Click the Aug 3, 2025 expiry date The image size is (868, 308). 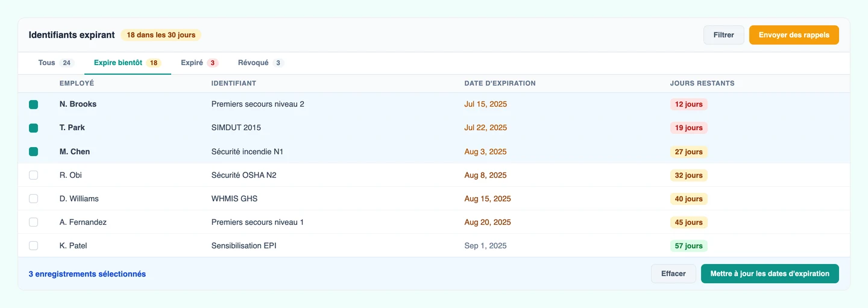click(485, 152)
